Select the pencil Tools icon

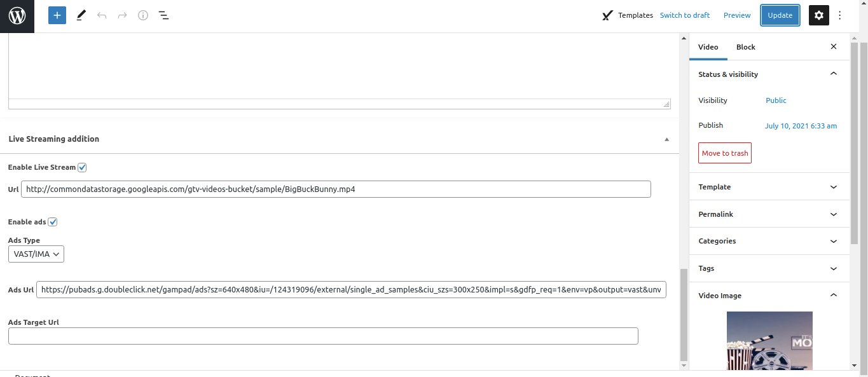click(81, 15)
